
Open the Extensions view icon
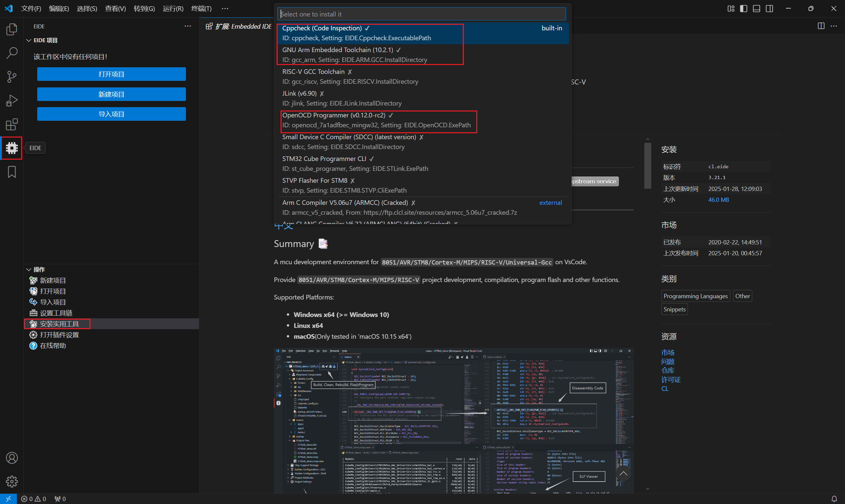click(12, 124)
